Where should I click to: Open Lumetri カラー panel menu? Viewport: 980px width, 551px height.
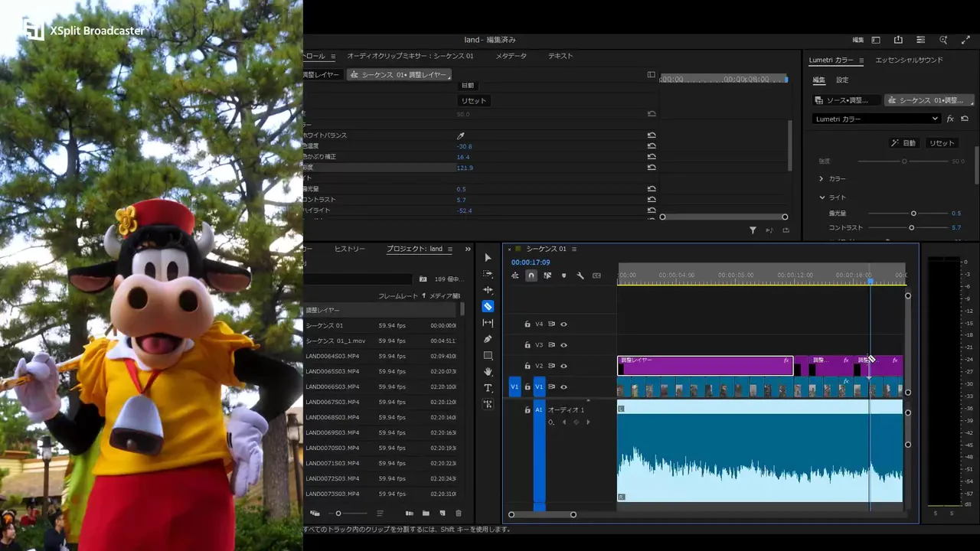point(861,60)
